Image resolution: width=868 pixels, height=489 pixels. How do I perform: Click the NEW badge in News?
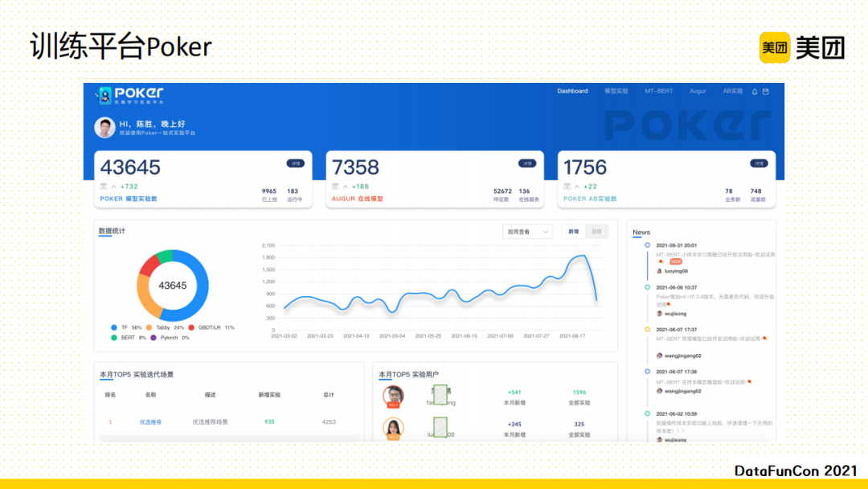675,261
